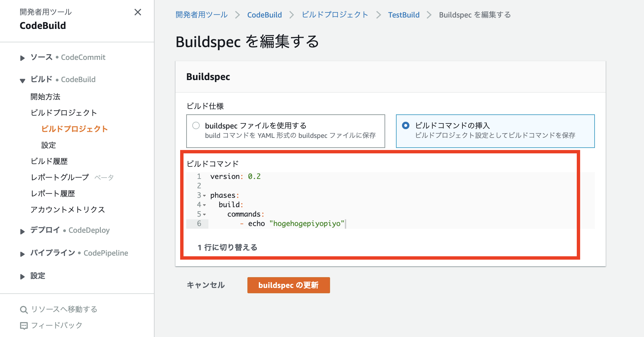The image size is (644, 337).
Task: Collapse the ビルド CodeBuild section
Action: coord(23,81)
